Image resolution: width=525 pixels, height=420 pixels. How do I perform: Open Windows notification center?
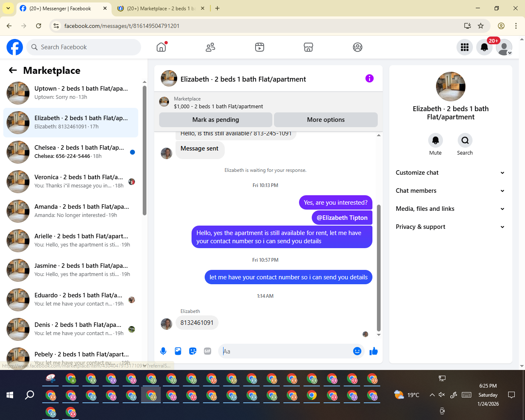point(511,395)
